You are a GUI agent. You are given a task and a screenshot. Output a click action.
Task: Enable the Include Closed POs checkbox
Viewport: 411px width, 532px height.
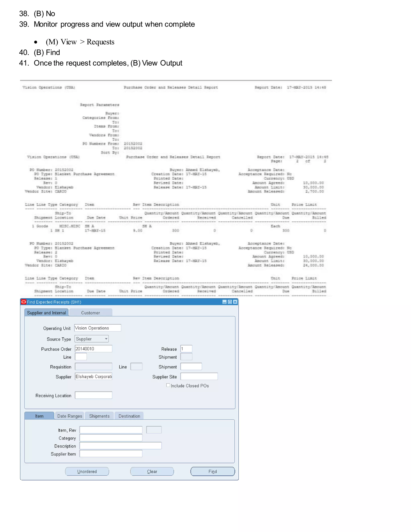[x=168, y=385]
